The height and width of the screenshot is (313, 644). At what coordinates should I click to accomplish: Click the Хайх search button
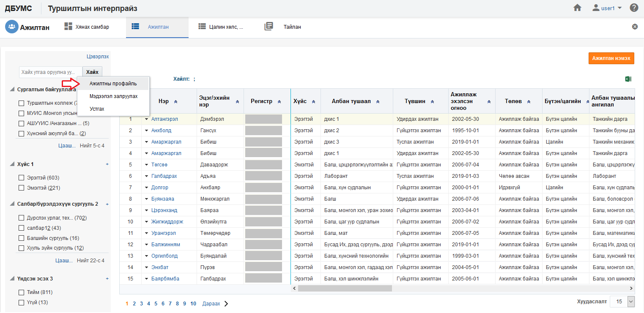(92, 72)
